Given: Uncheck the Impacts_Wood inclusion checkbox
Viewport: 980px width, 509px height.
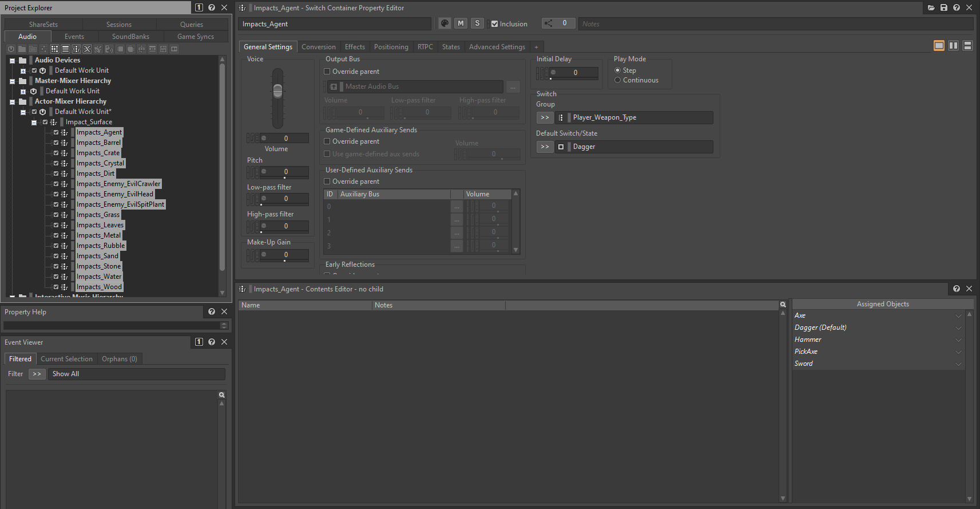Looking at the screenshot, I should pos(56,287).
